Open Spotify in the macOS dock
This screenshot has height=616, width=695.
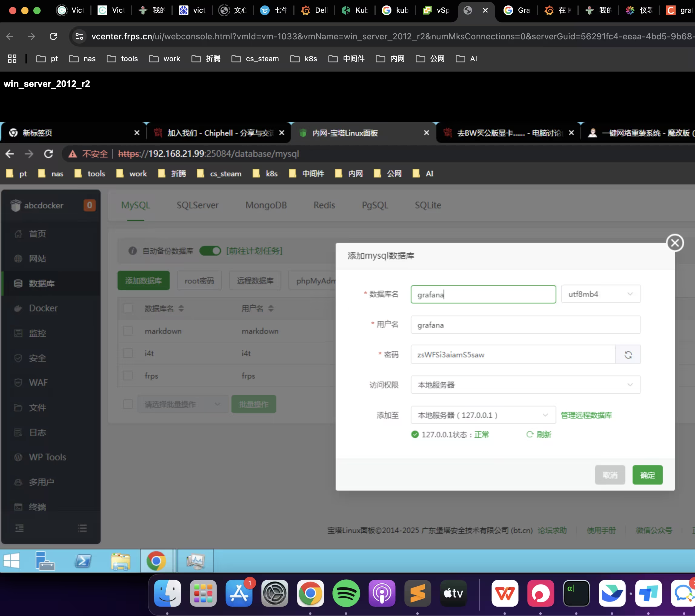(x=346, y=593)
